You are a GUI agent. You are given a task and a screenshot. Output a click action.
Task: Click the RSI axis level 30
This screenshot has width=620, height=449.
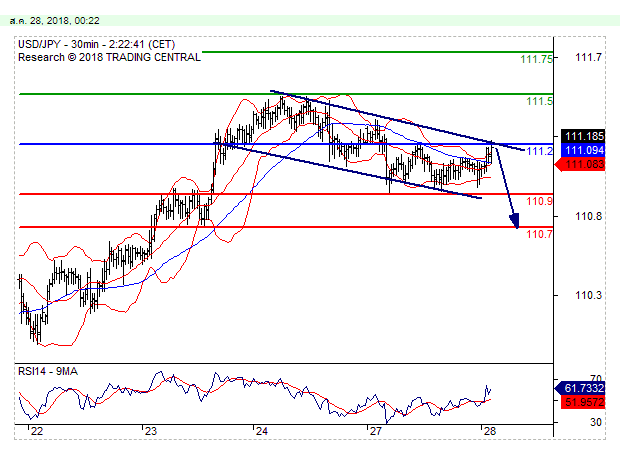[x=596, y=422]
